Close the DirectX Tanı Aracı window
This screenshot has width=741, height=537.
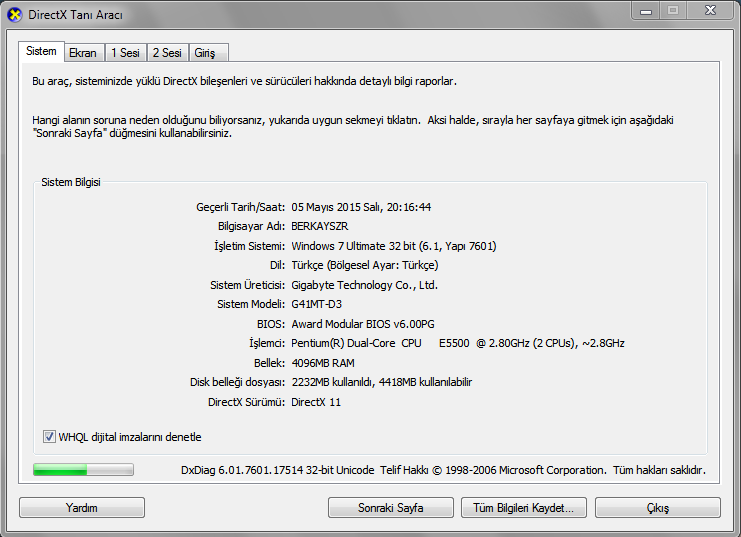(x=711, y=10)
